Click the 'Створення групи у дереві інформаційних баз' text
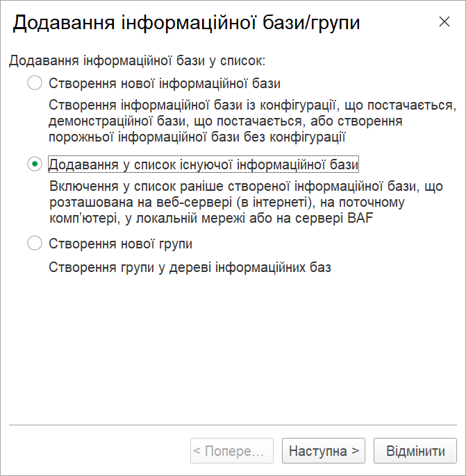Screen dimensions: 466x476 point(190,267)
